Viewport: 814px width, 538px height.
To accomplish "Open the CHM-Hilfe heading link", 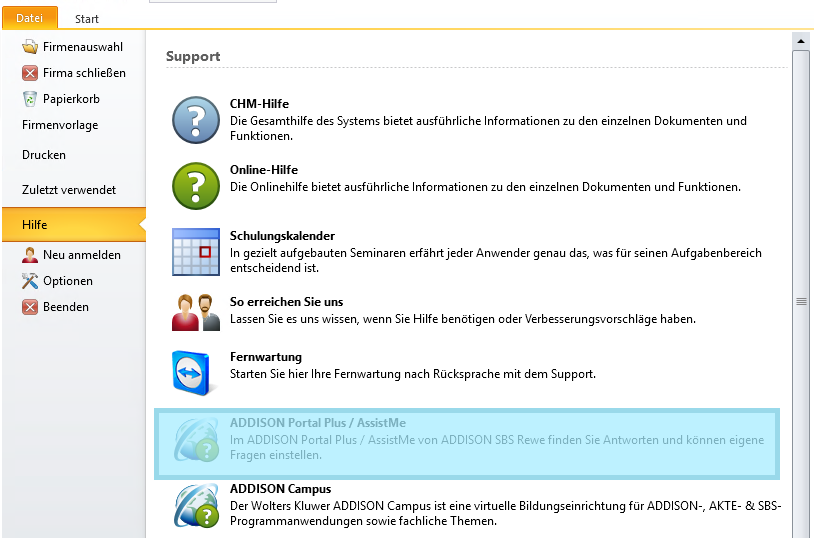I will point(259,104).
